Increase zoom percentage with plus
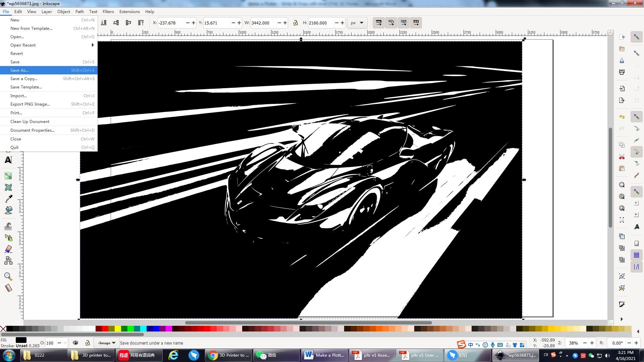 point(592,343)
